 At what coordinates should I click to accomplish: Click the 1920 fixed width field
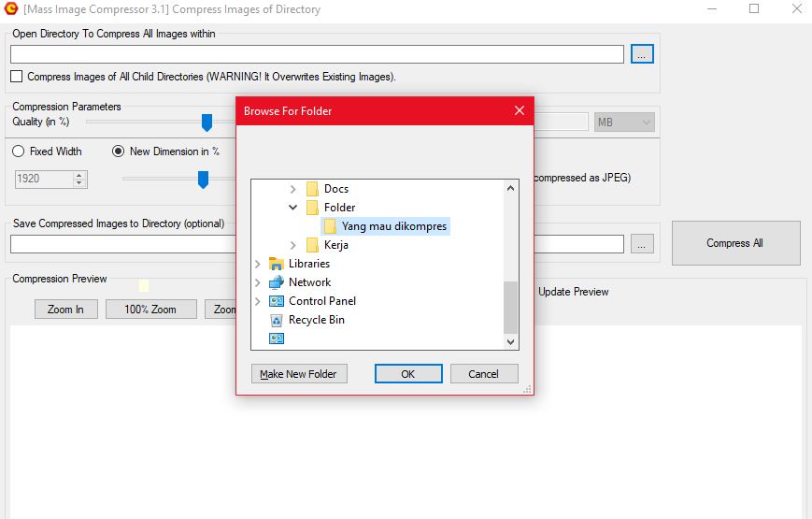point(45,179)
